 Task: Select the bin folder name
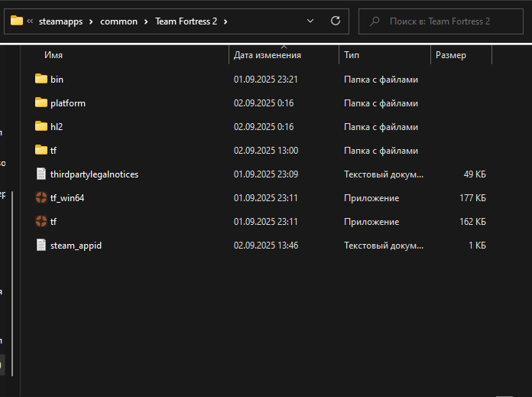point(57,79)
